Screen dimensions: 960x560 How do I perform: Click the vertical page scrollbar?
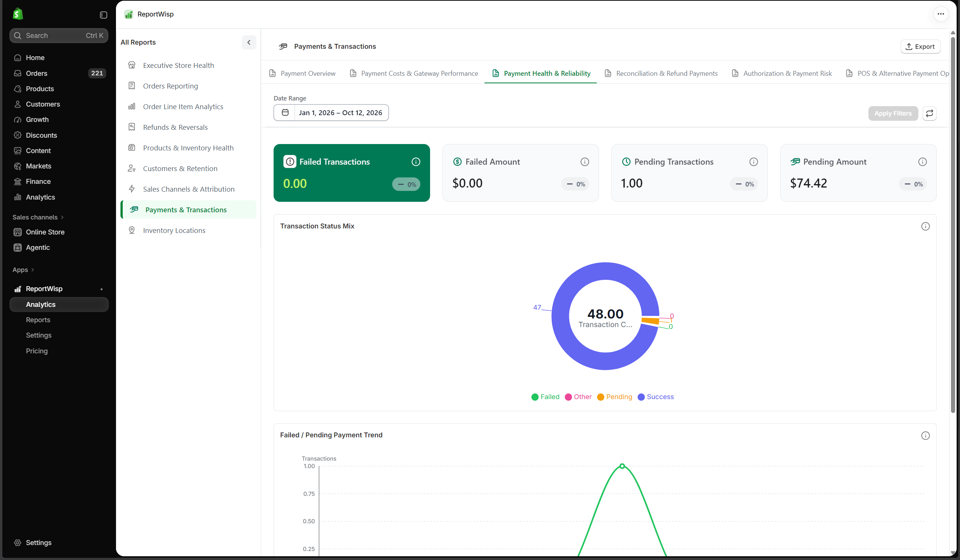coord(952,225)
